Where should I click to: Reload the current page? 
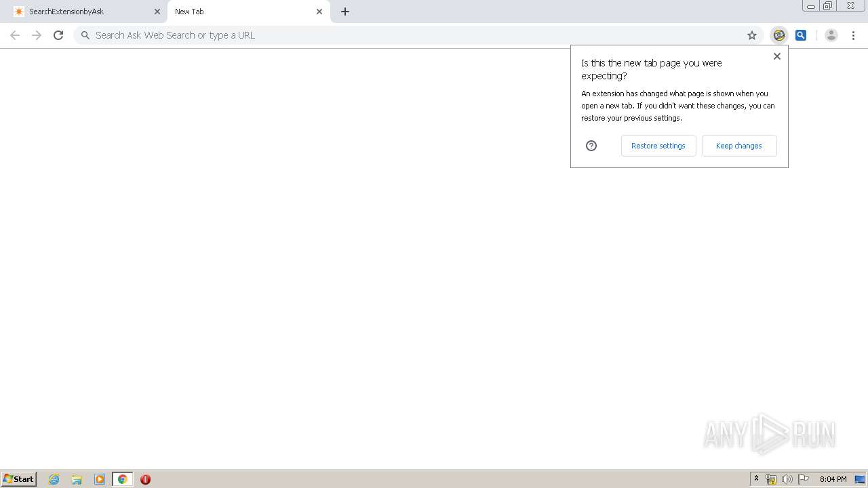click(x=58, y=35)
